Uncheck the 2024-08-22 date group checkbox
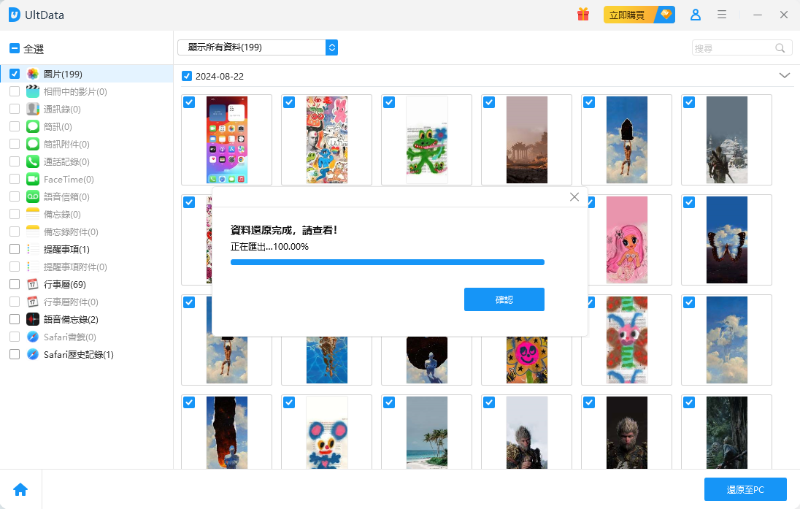Image resolution: width=800 pixels, height=509 pixels. (187, 76)
